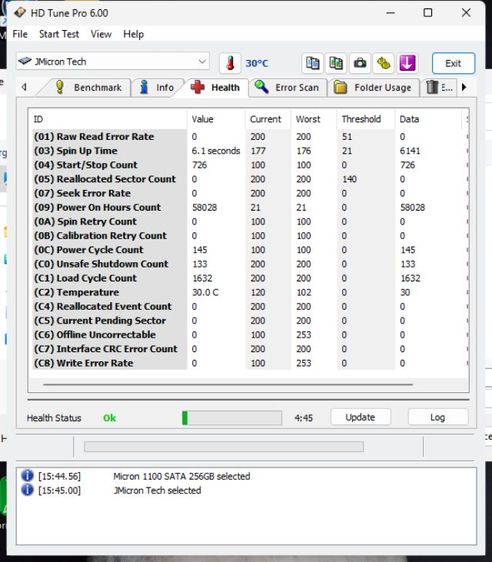Screen dimensions: 492x562
Task: Click the horizontal scrollbar under the SMART table
Action: pos(228,385)
